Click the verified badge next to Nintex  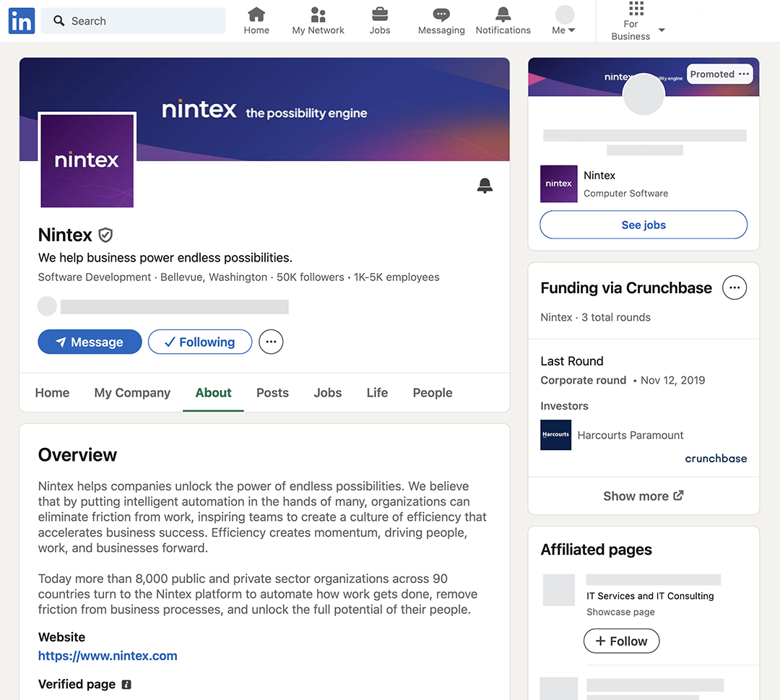click(x=105, y=235)
